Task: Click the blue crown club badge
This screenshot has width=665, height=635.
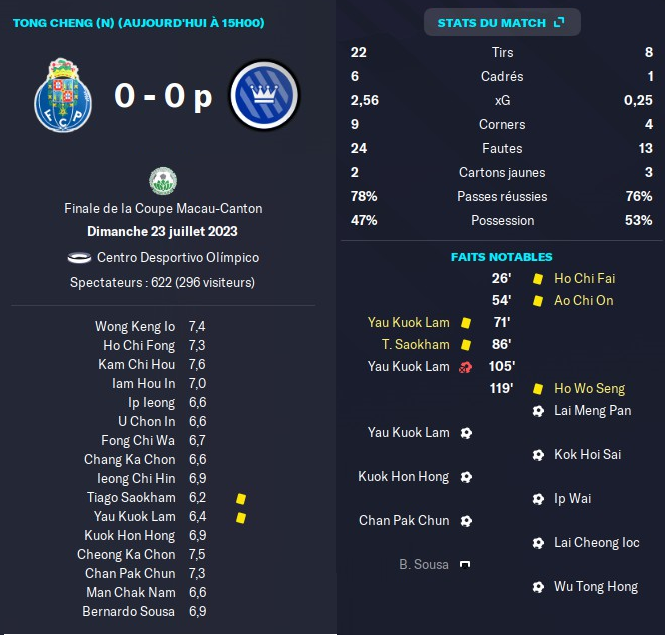Action: tap(264, 96)
